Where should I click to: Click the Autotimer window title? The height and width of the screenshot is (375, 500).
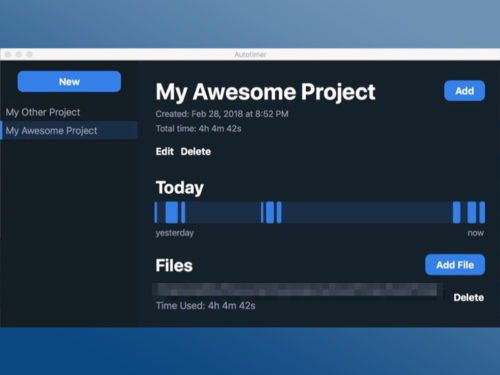pyautogui.click(x=250, y=54)
